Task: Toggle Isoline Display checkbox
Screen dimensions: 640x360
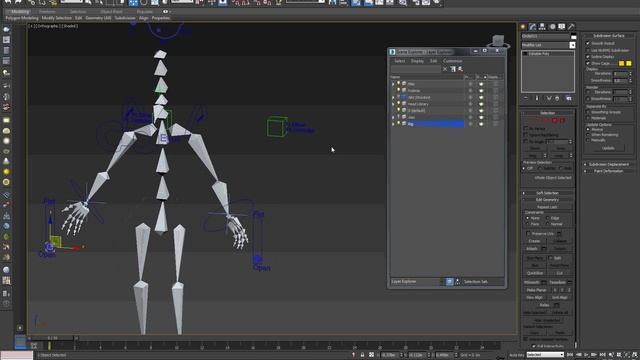Action: 588,57
